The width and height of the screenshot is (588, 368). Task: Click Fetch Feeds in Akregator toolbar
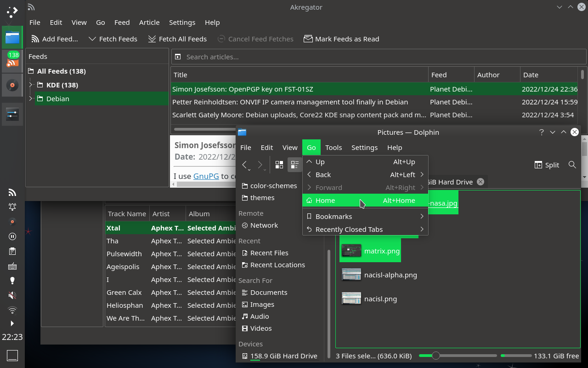[x=113, y=39]
